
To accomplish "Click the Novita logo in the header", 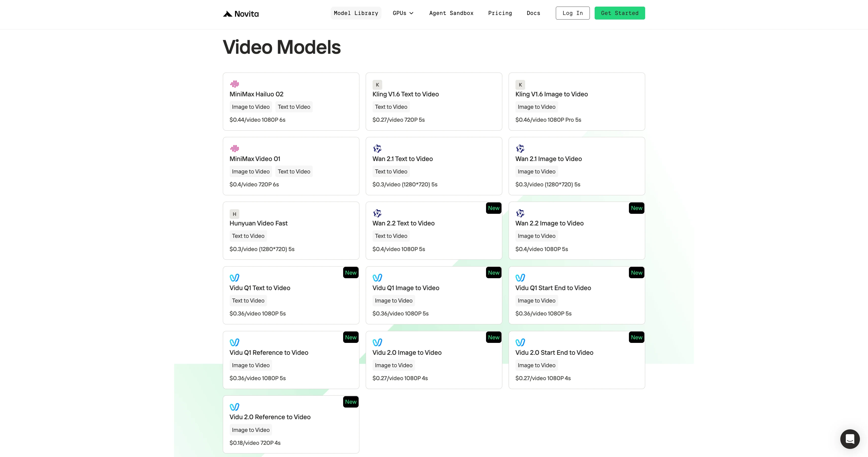I will click(241, 14).
